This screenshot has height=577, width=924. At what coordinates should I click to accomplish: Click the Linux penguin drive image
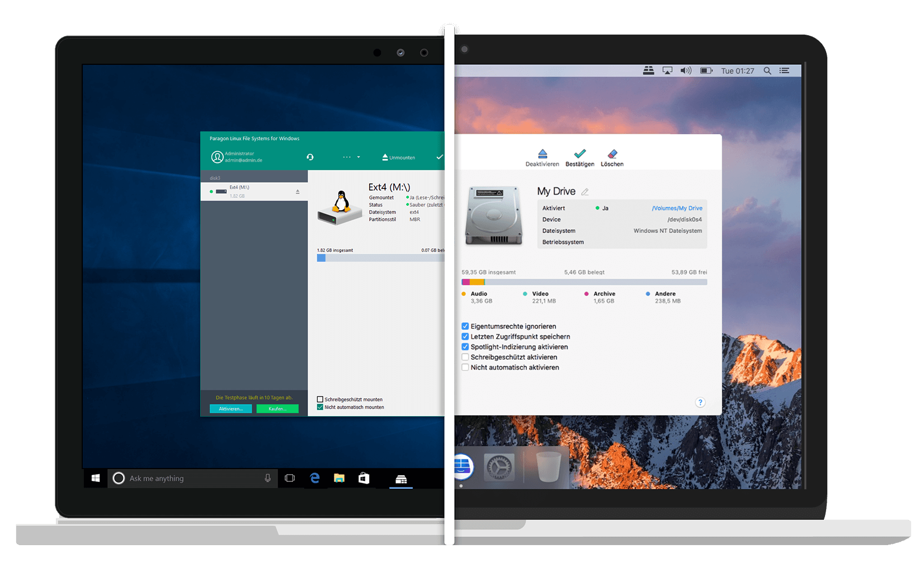coord(340,207)
